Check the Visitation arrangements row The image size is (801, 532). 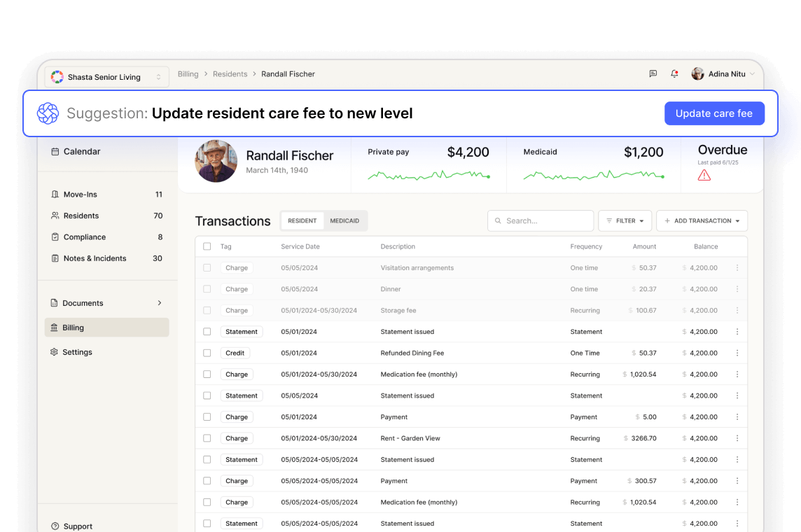tap(207, 268)
